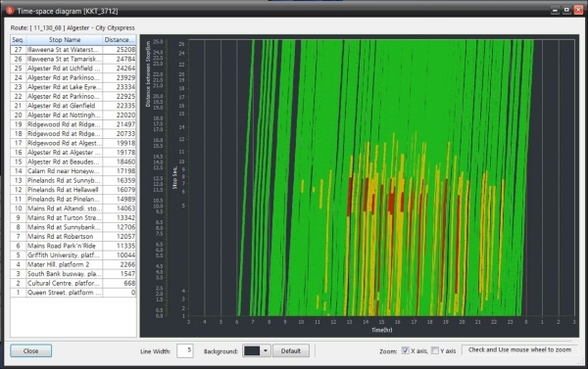Screen dimensions: 588x369
Task: Enable the X axis zoom checkbox
Action: pos(405,350)
